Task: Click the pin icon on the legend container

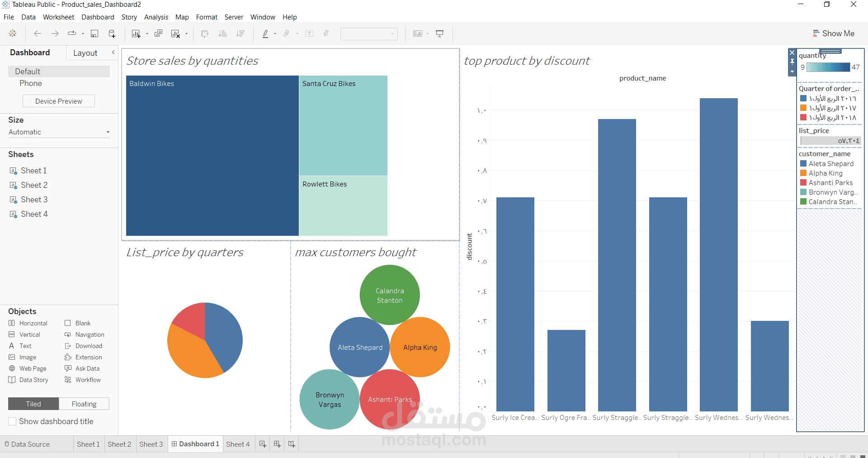Action: coord(792,62)
